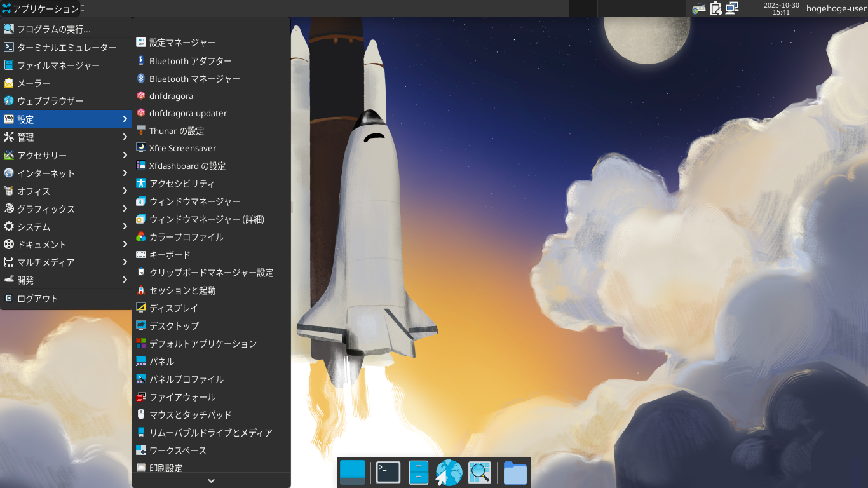
Task: Open デフォルトアプリケーション
Action: 212,344
